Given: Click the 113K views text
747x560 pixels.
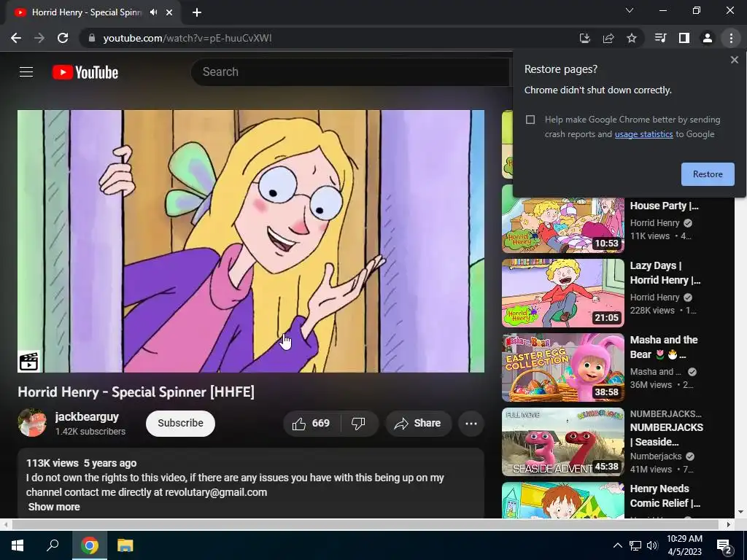Looking at the screenshot, I should [x=53, y=463].
